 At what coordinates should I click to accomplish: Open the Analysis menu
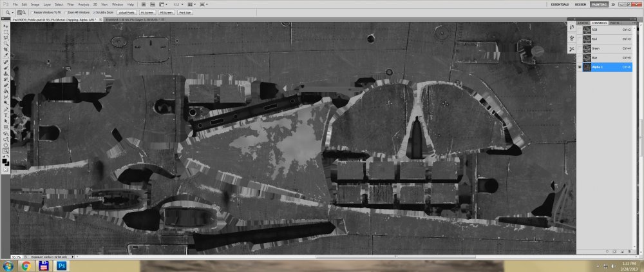(x=83, y=4)
